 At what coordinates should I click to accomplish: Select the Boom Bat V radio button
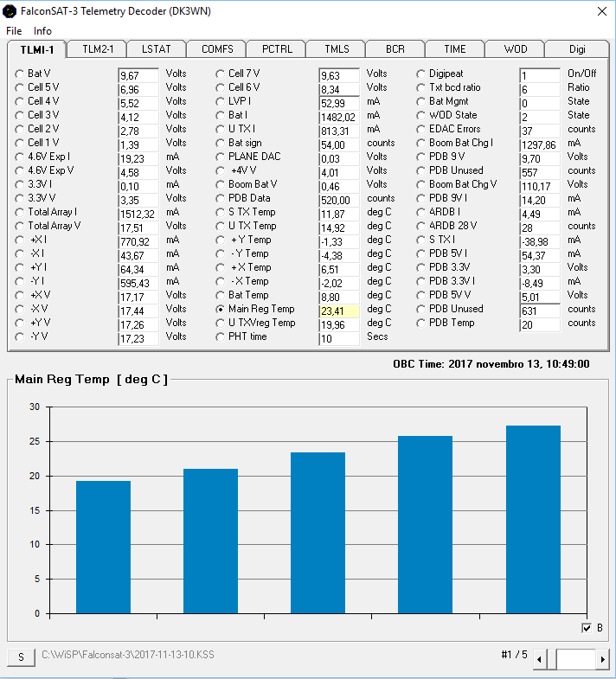click(x=220, y=185)
